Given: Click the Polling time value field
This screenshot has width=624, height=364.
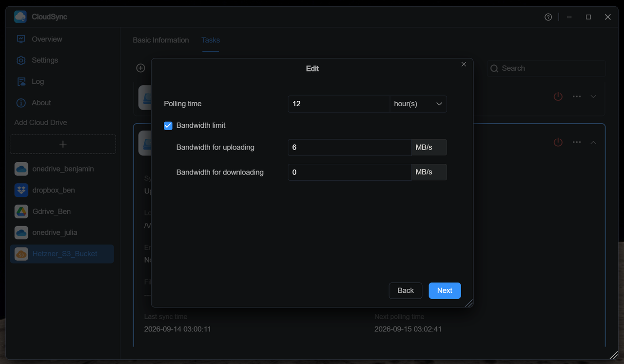Looking at the screenshot, I should [339, 104].
